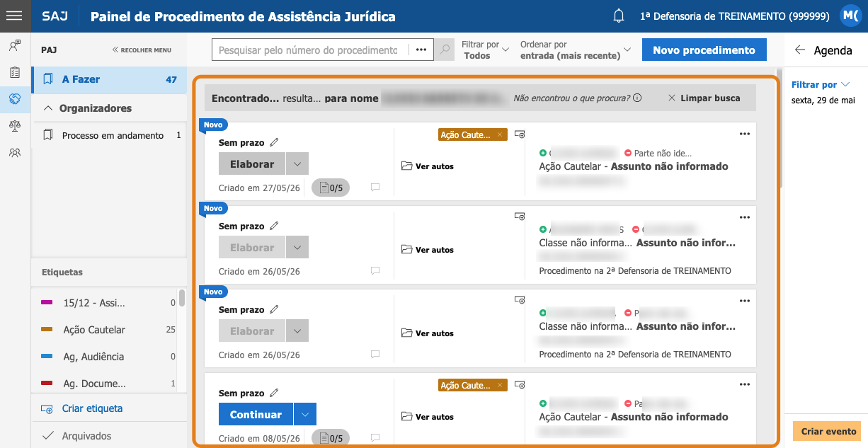The image size is (868, 448).
Task: Click Continuar on the 08/05/26 card
Action: (256, 415)
